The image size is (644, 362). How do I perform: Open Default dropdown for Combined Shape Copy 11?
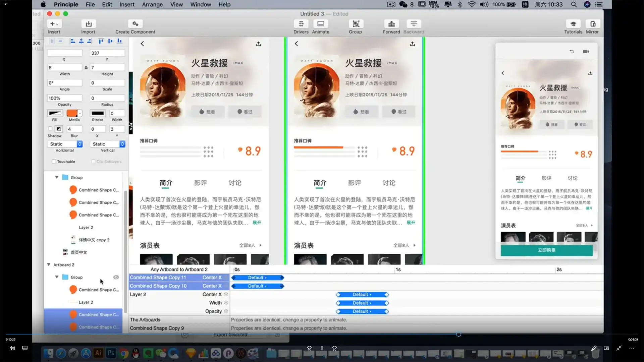tap(257, 277)
